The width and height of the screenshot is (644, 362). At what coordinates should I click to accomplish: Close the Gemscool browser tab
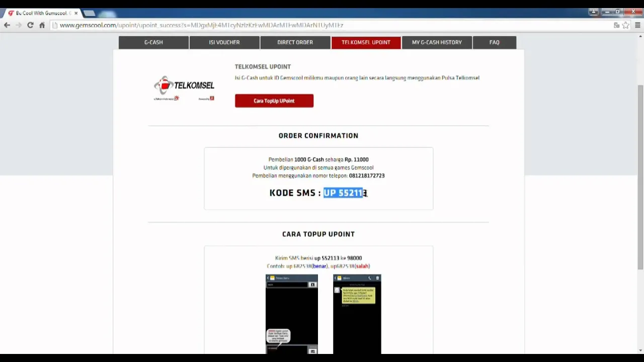(x=76, y=13)
